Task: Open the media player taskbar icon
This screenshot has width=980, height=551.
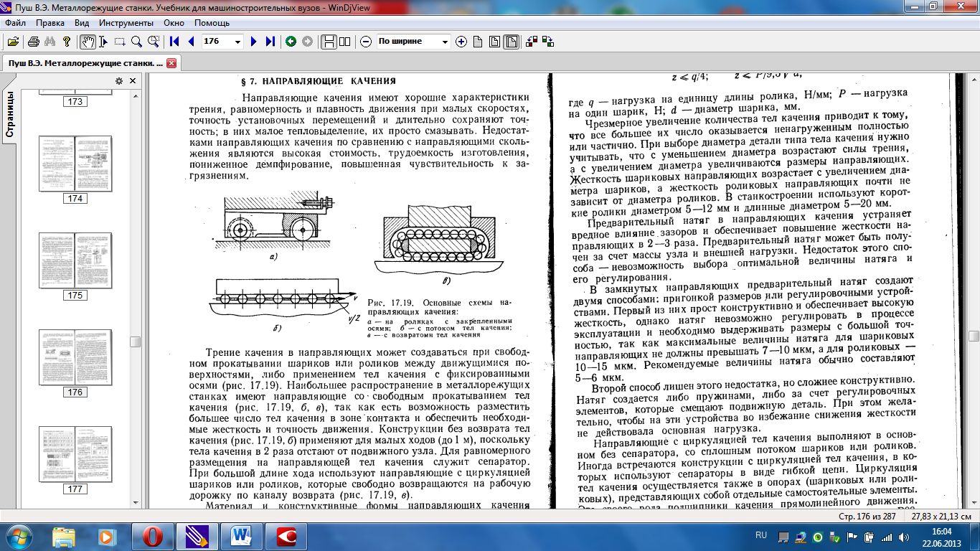Action: [x=106, y=537]
